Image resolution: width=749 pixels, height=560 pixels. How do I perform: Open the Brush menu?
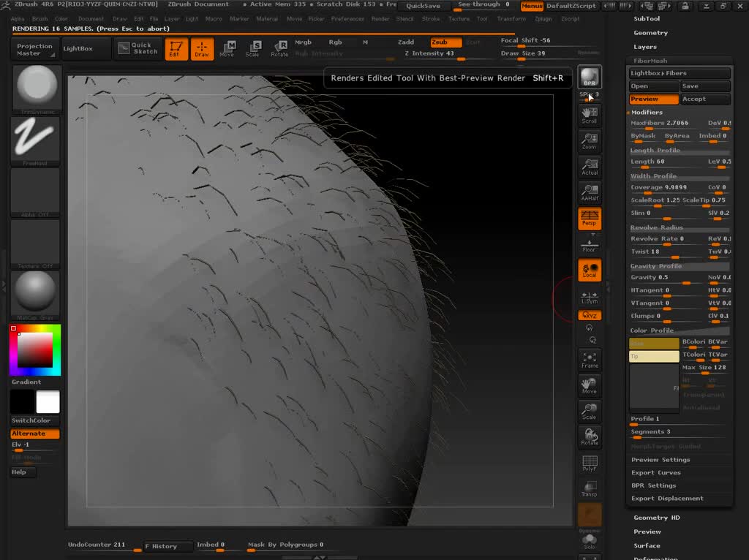(39, 19)
